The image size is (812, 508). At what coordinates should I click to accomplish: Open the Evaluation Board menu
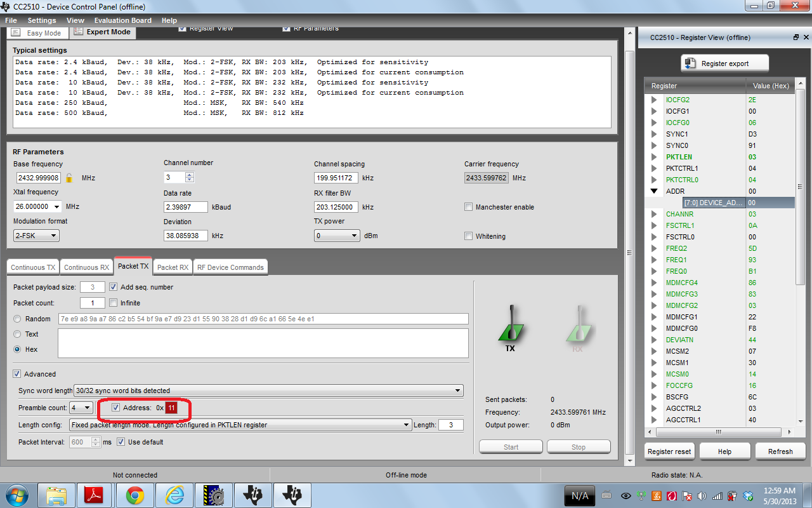[x=122, y=20]
